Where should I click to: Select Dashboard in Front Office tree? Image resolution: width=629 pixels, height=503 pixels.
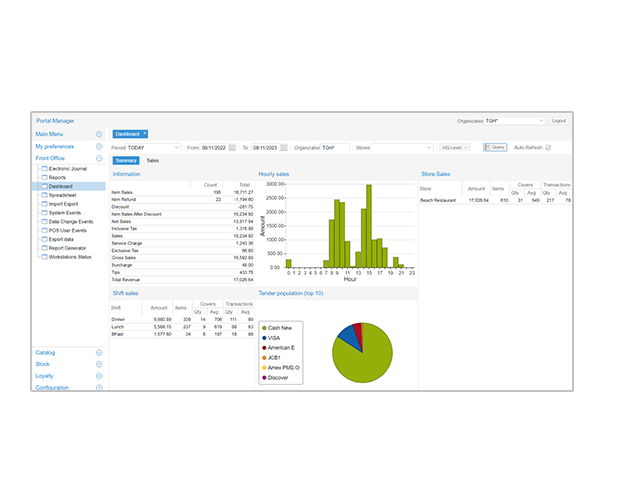(x=69, y=186)
